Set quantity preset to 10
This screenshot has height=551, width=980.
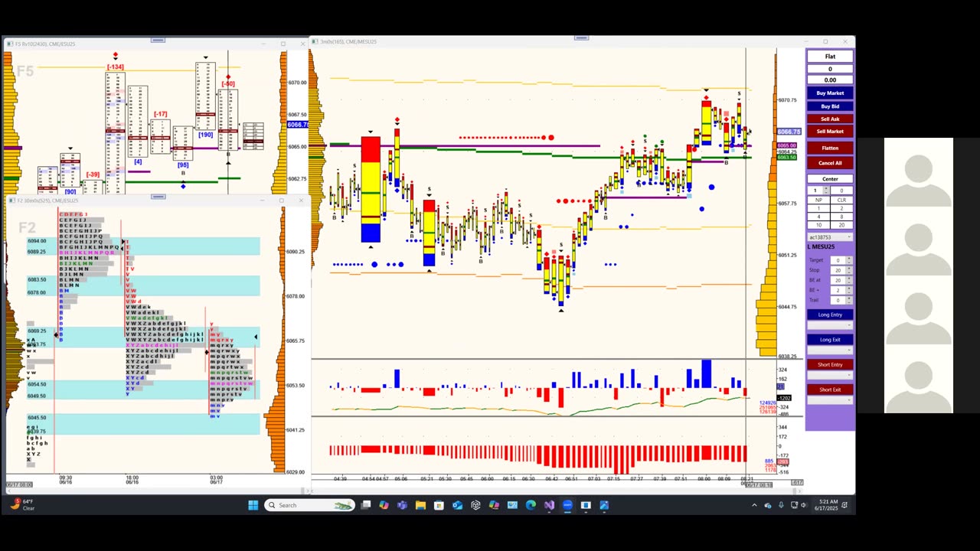point(818,225)
